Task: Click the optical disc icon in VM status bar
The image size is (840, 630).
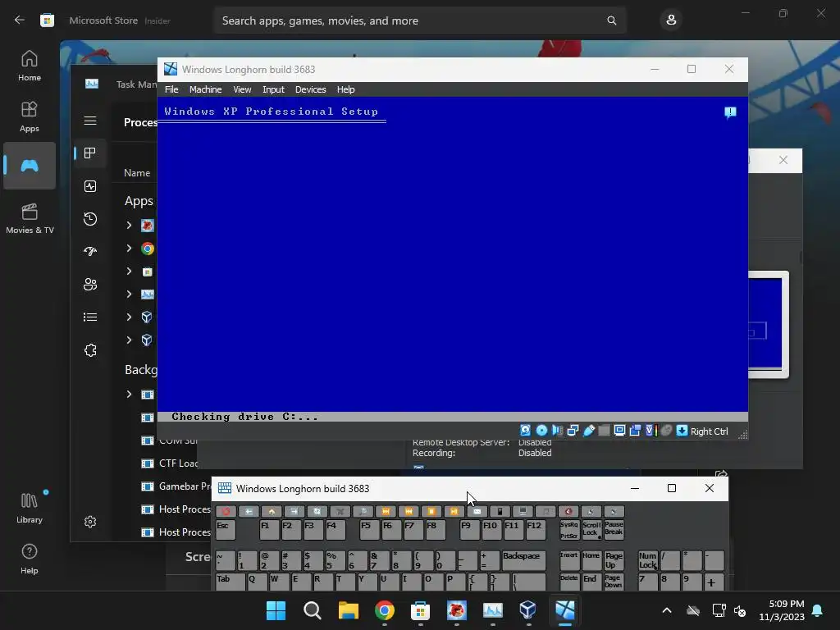Action: coord(541,431)
